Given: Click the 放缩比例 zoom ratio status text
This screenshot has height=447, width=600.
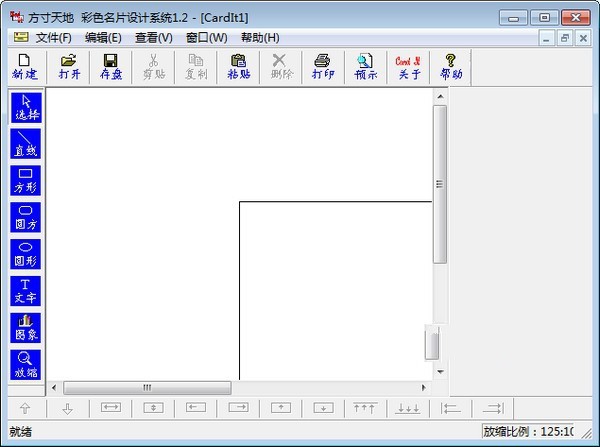Looking at the screenshot, I should tap(528, 432).
